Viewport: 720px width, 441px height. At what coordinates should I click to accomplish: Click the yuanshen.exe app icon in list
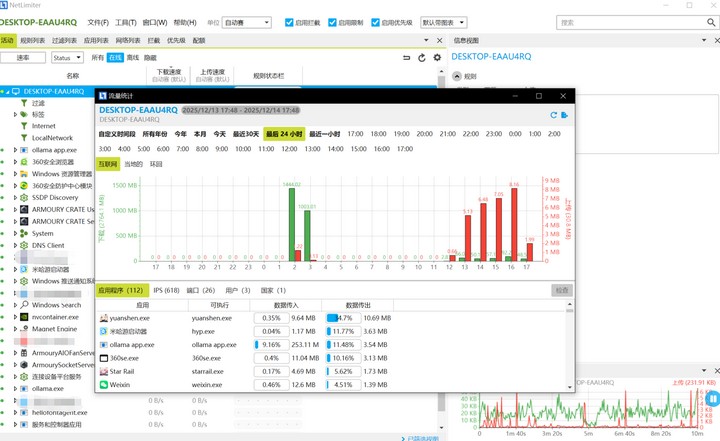tap(104, 317)
